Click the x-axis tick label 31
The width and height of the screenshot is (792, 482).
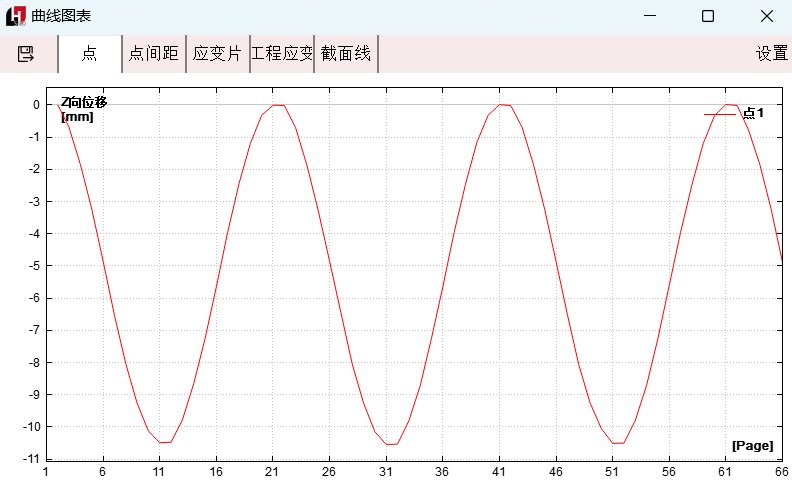tap(385, 471)
